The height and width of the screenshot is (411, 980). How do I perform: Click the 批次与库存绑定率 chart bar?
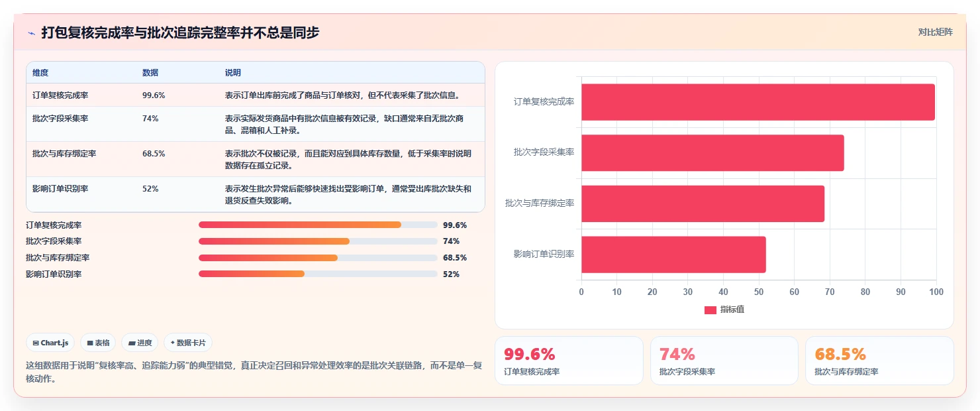click(x=703, y=204)
